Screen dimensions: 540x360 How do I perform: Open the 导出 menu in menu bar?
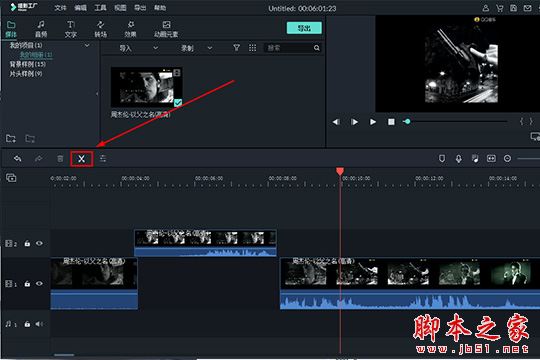click(x=140, y=8)
